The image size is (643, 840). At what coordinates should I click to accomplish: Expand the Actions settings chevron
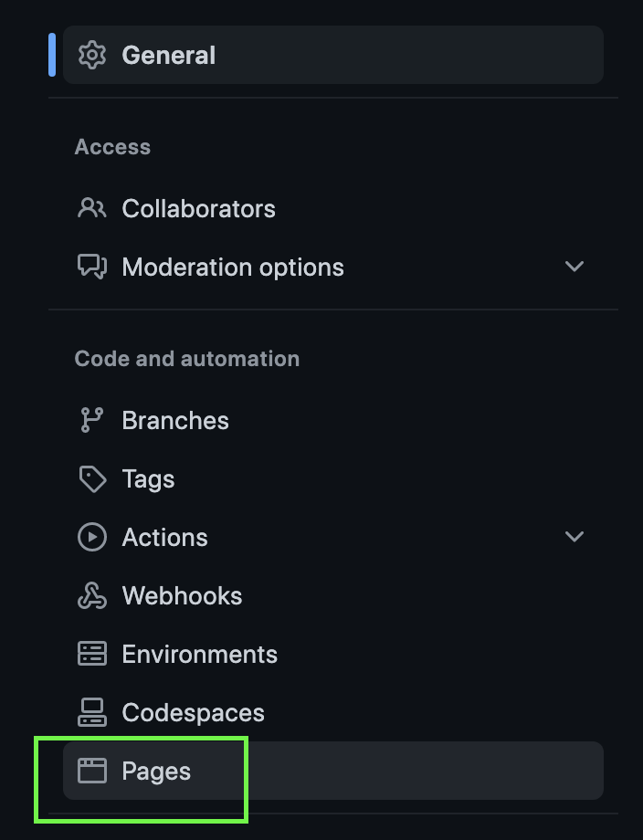(574, 537)
